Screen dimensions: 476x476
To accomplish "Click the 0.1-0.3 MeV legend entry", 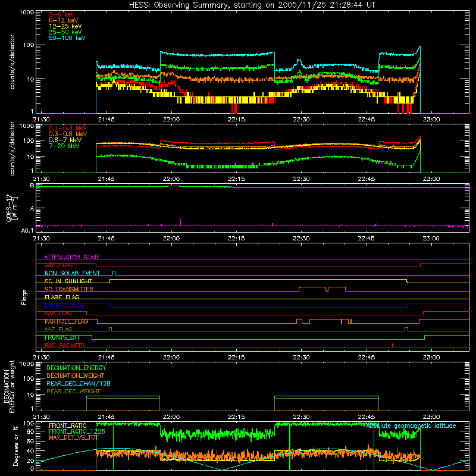I will [x=68, y=128].
